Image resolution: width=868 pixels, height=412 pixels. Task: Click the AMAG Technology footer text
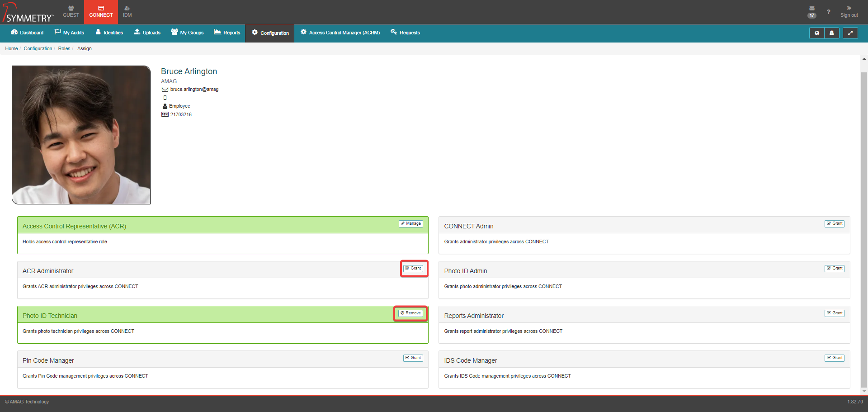pos(27,402)
